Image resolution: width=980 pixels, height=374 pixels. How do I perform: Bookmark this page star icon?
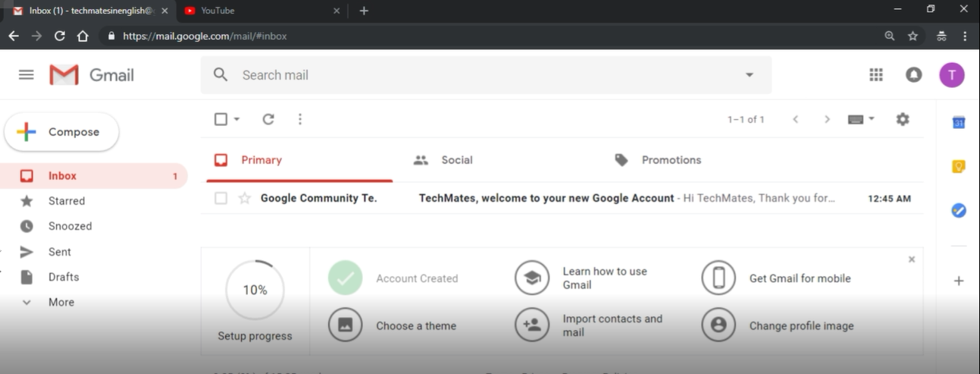pos(913,36)
